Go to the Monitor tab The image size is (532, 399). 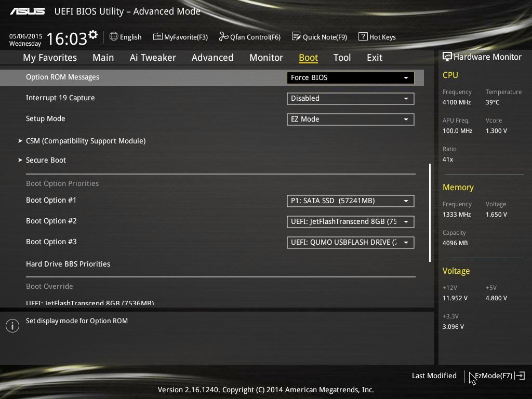(266, 58)
